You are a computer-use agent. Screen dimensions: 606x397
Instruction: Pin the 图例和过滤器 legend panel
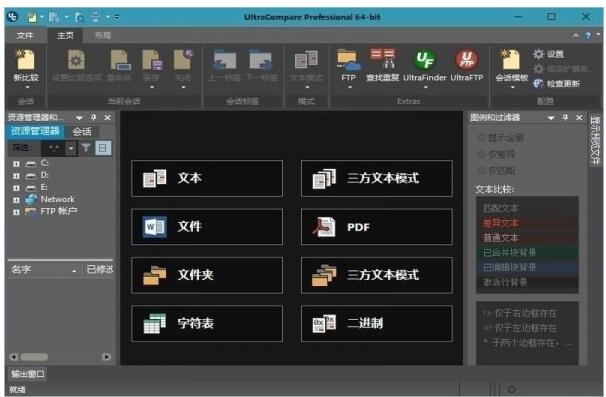[x=565, y=118]
